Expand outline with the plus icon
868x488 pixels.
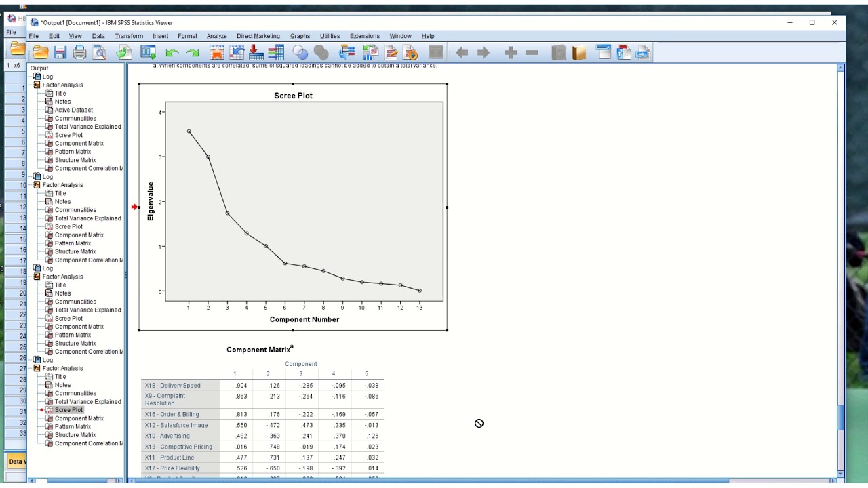coord(511,52)
